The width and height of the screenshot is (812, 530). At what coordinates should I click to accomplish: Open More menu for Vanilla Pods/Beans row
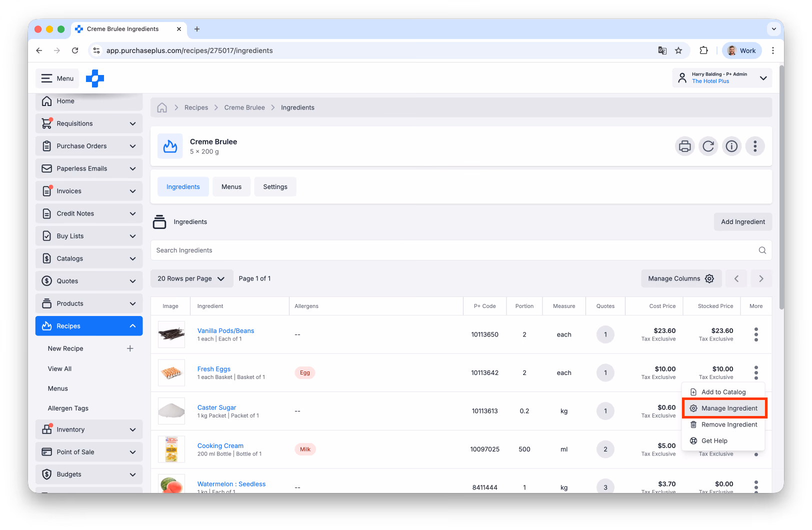756,334
